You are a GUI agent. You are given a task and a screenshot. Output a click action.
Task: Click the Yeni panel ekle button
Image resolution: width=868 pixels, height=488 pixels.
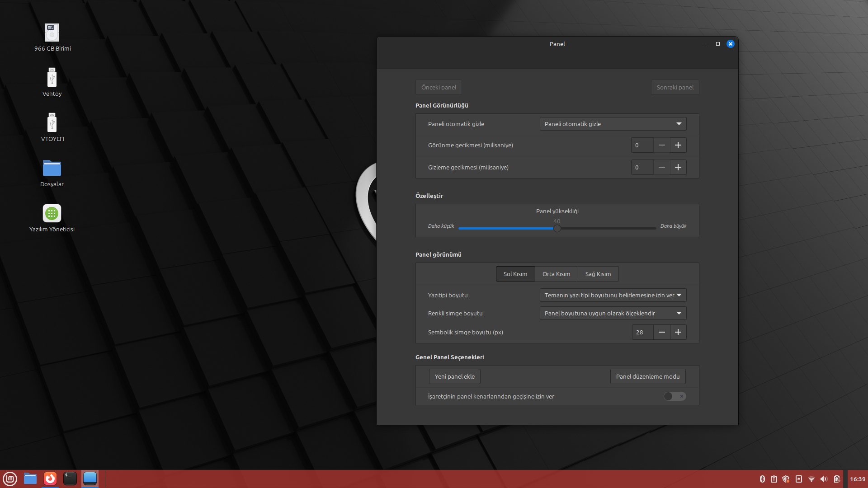(x=454, y=376)
